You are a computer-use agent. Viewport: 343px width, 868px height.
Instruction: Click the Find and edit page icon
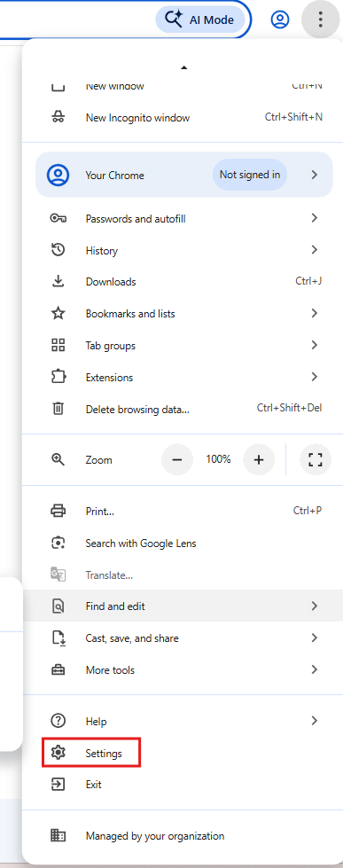(58, 606)
